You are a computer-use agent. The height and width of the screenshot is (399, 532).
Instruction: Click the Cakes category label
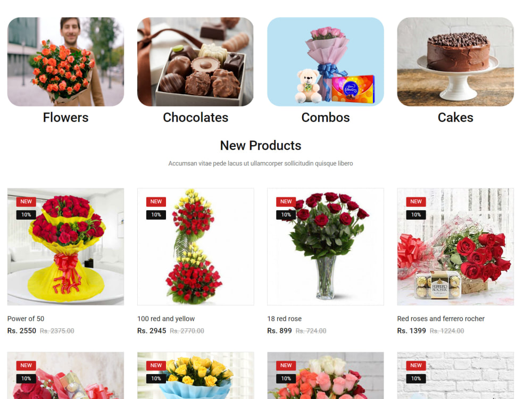click(455, 118)
